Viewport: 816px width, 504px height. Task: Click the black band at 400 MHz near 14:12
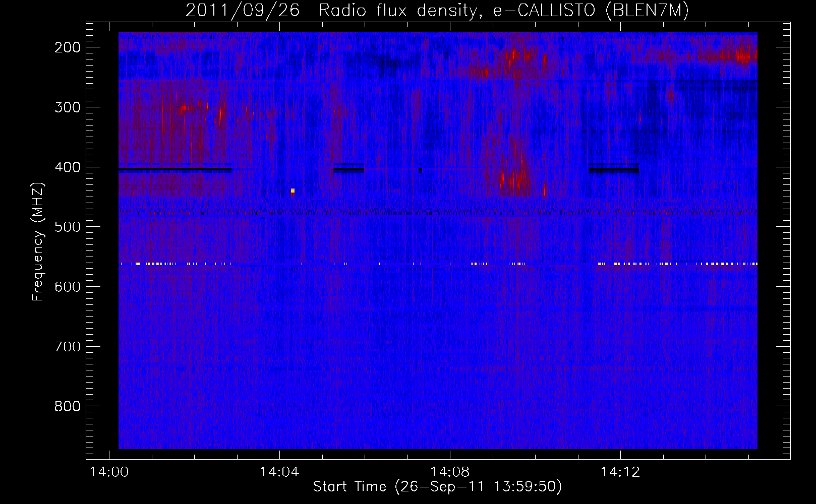click(x=614, y=169)
